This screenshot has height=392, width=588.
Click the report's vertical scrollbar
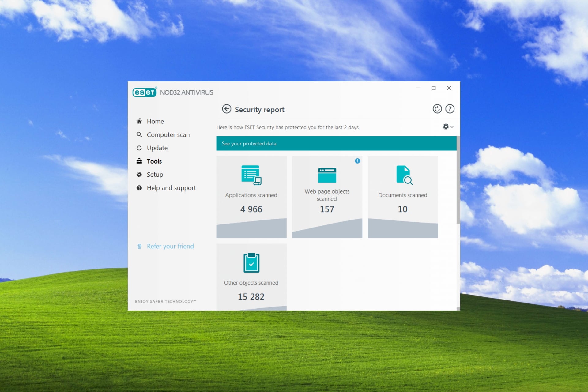(x=458, y=181)
